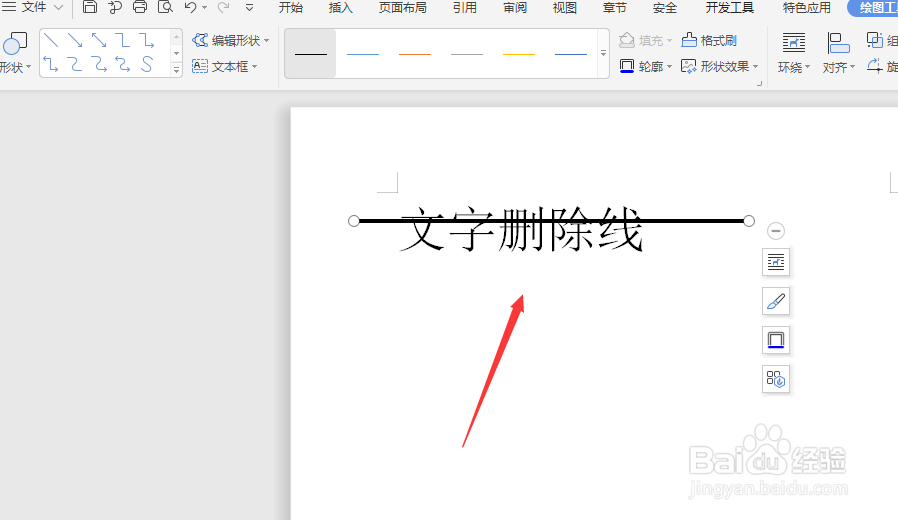Click the 组合 group icon
Screen dimensions: 898x520
882,40
